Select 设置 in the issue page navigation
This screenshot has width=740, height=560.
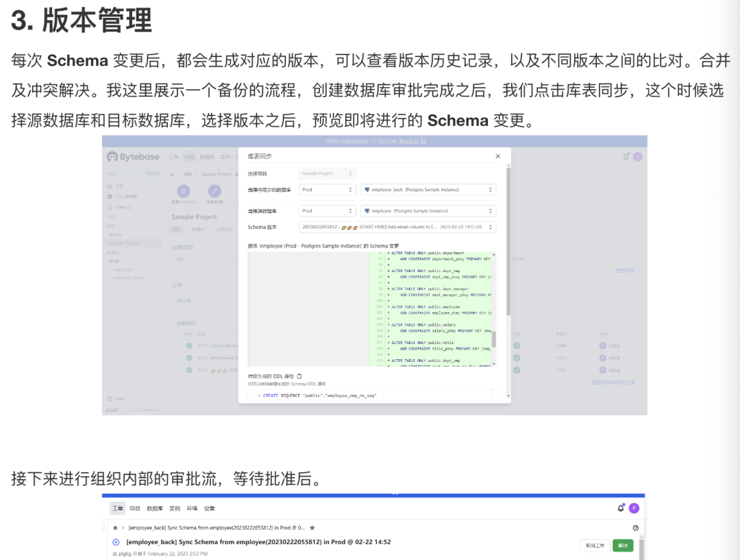click(210, 509)
